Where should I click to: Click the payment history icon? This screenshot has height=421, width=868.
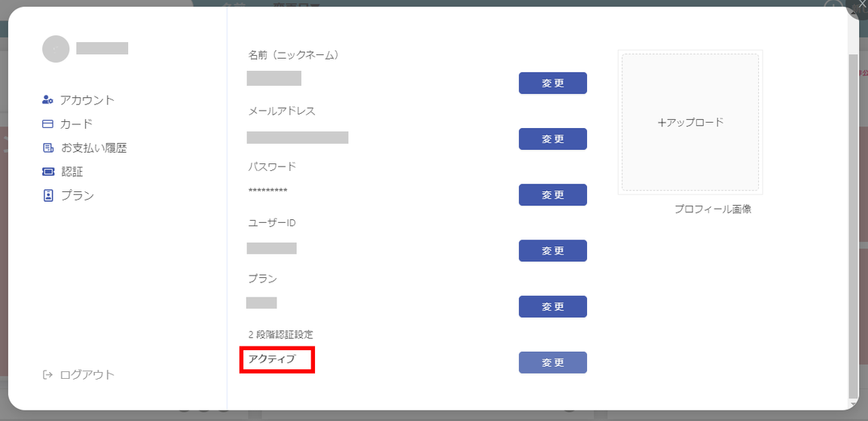[48, 148]
